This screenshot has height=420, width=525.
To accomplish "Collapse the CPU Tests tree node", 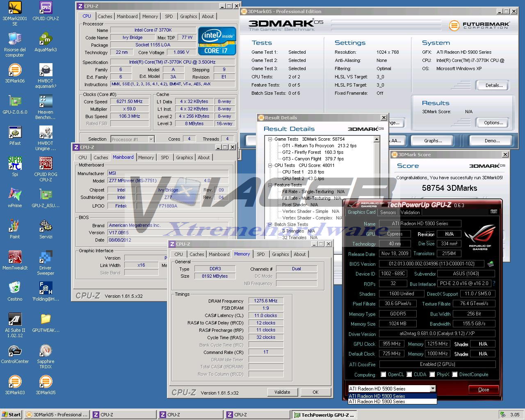I will coord(270,166).
